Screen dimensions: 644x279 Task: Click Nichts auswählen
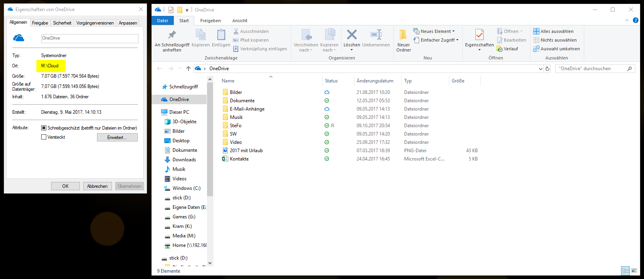(x=555, y=40)
